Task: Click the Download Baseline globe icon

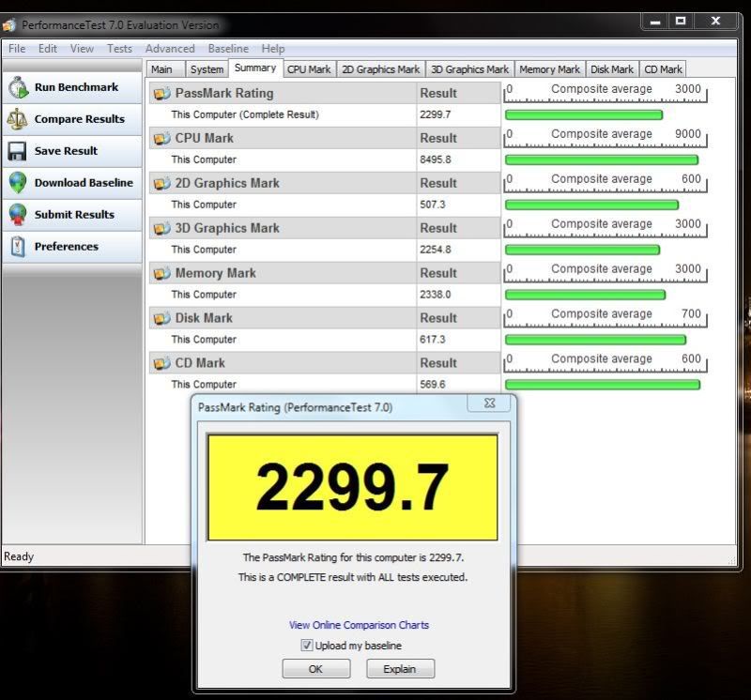Action: click(18, 183)
